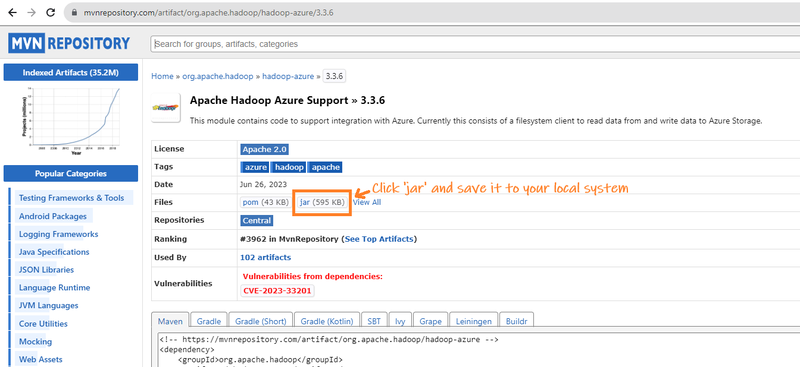Viewport: 800px width, 367px height.
Task: Download the pom (43 KB) file
Action: 265,202
